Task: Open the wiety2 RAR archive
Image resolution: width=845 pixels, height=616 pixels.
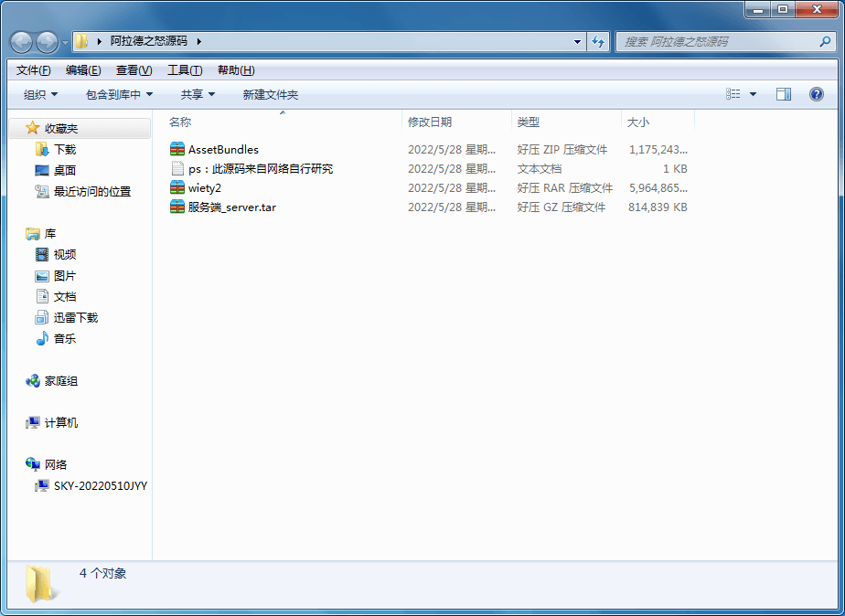Action: pyautogui.click(x=207, y=187)
